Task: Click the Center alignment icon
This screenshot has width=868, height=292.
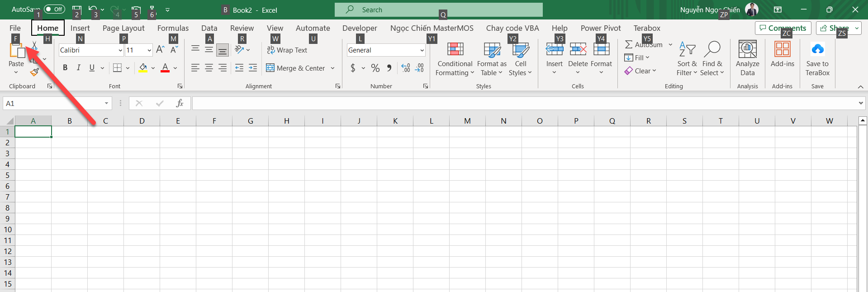Action: pos(209,68)
